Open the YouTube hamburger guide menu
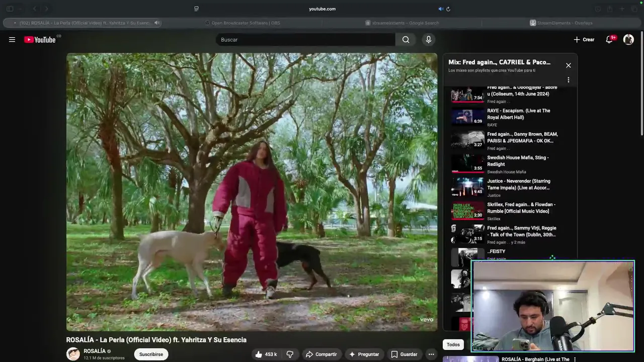 pos(12,40)
